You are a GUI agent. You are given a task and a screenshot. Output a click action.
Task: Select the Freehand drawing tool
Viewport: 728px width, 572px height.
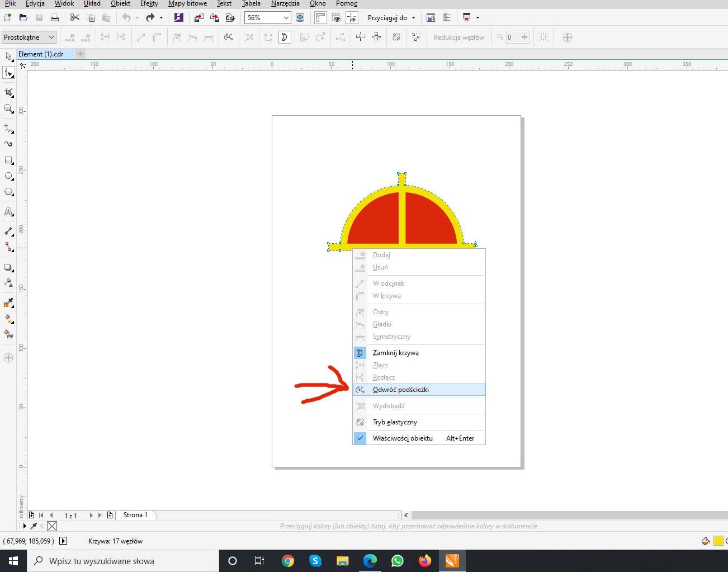(8, 129)
